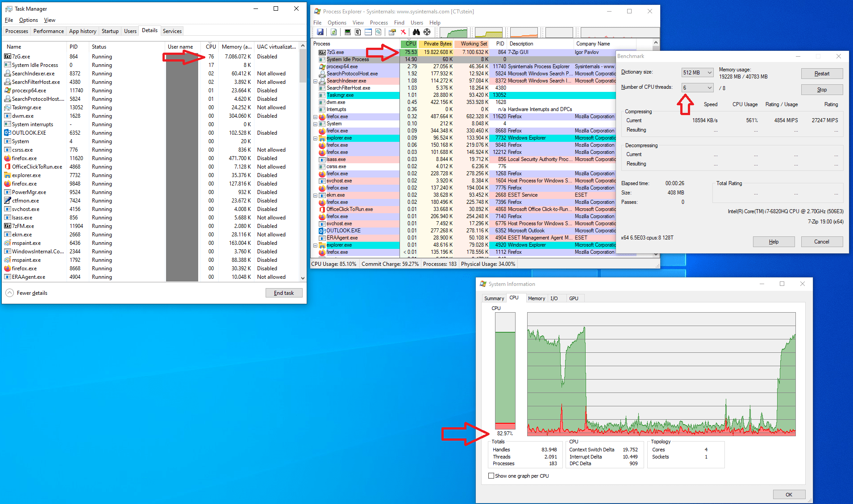
Task: Sort Process Explorer by Working Set column
Action: (x=471, y=44)
